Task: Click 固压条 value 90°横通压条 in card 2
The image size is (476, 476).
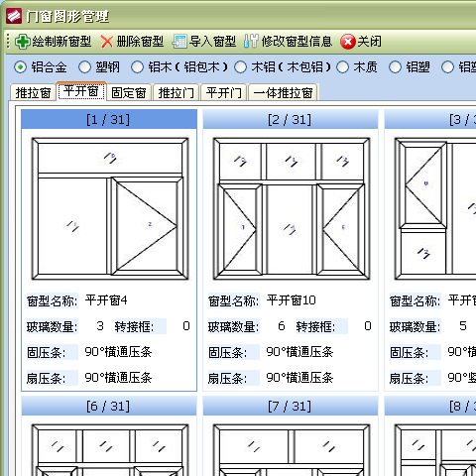Action: click(299, 352)
